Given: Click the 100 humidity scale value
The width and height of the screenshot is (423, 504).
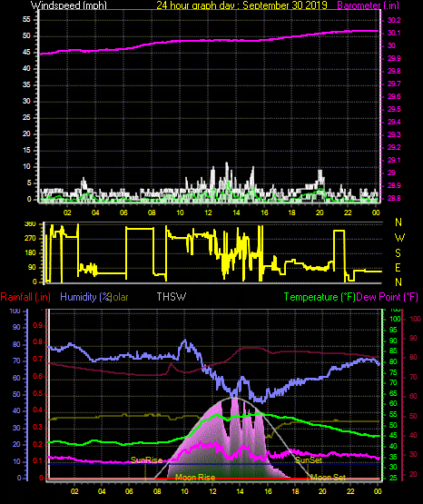Looking at the screenshot, I should pyautogui.click(x=15, y=311).
